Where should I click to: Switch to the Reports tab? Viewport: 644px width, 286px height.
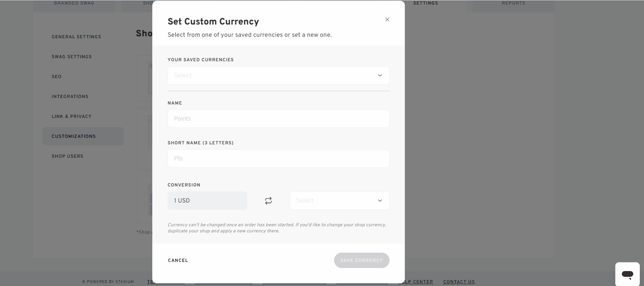point(513,3)
